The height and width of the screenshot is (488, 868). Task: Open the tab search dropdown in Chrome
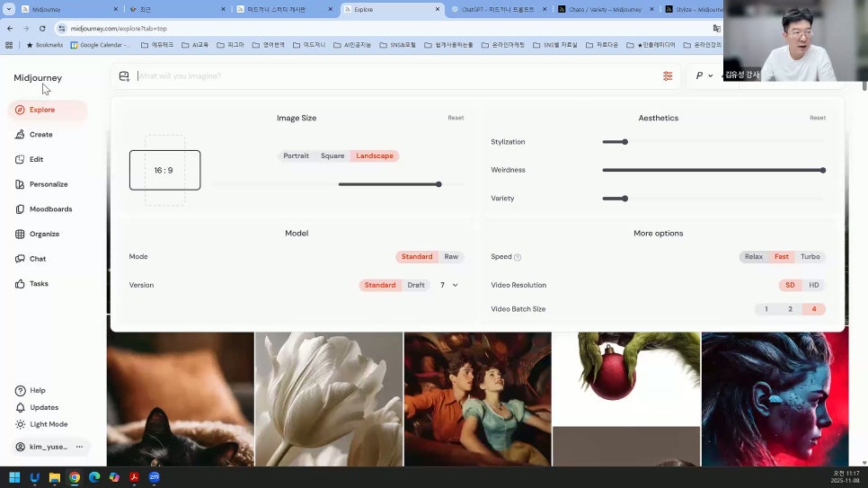pos(9,9)
